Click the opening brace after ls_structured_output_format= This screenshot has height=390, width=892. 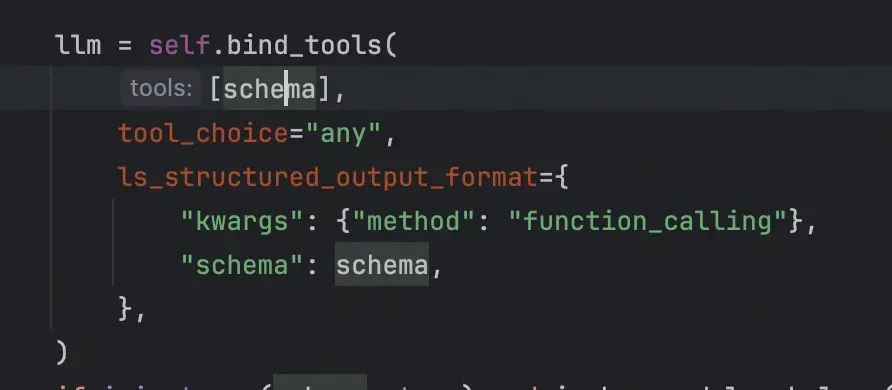561,177
